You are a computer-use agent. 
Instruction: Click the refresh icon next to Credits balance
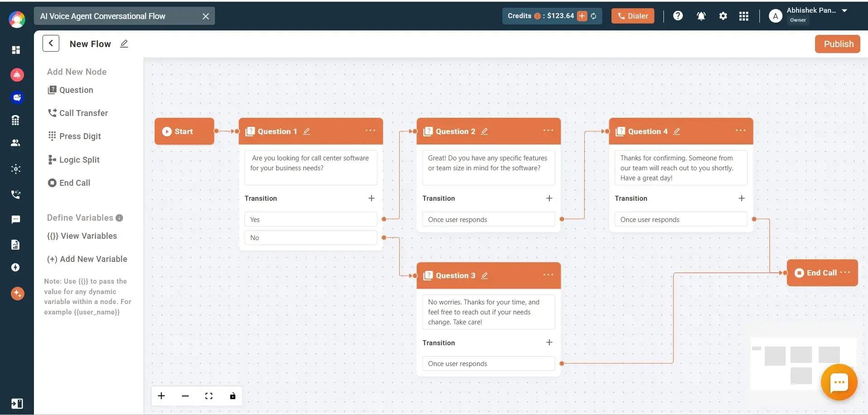pos(594,16)
